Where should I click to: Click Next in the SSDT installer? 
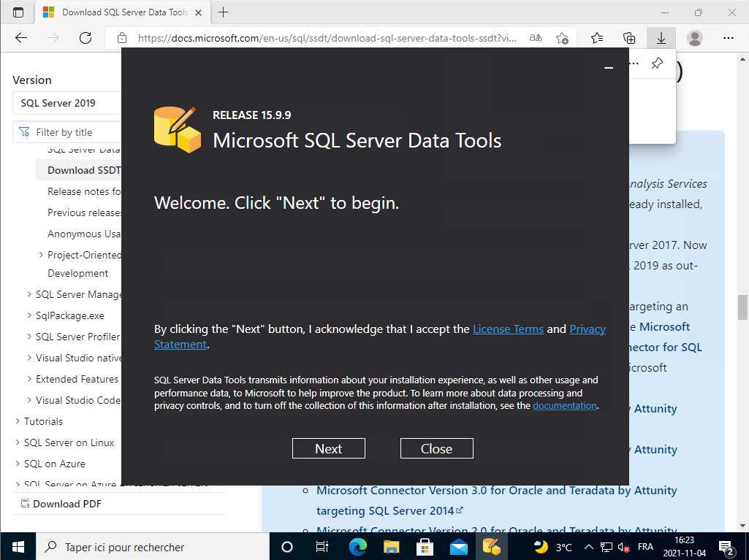tap(329, 448)
